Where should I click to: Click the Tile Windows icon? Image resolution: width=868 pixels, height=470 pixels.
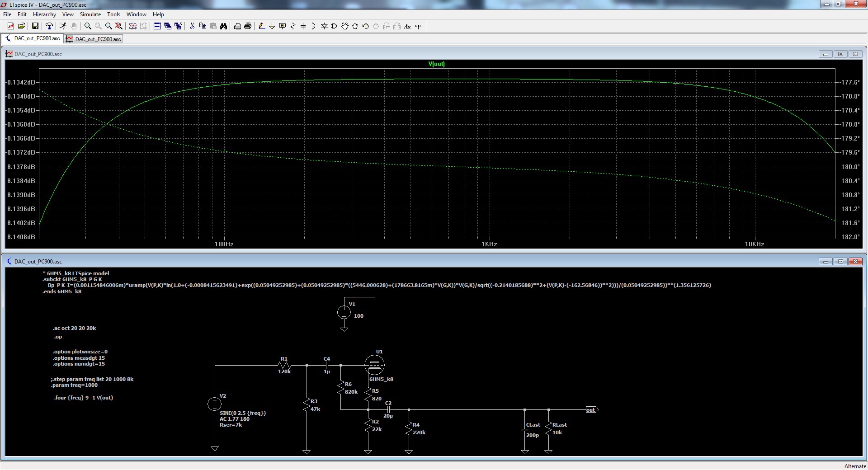pyautogui.click(x=157, y=26)
